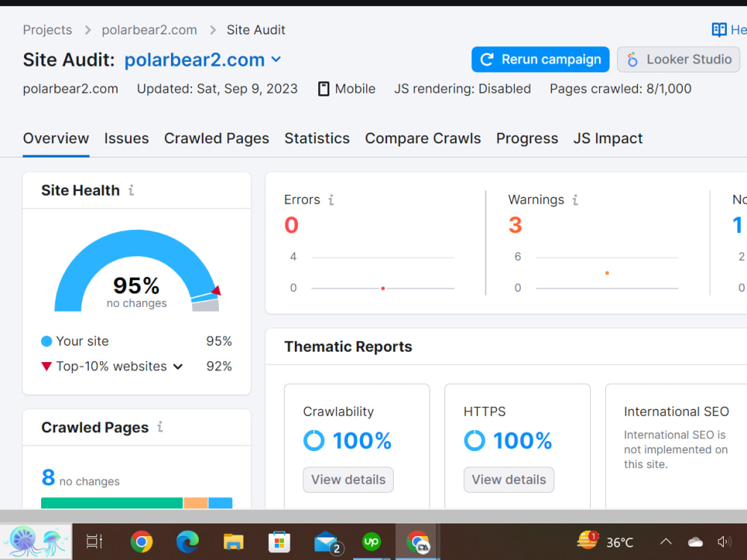The width and height of the screenshot is (747, 560).
Task: View details for Crawlability report
Action: click(x=348, y=479)
